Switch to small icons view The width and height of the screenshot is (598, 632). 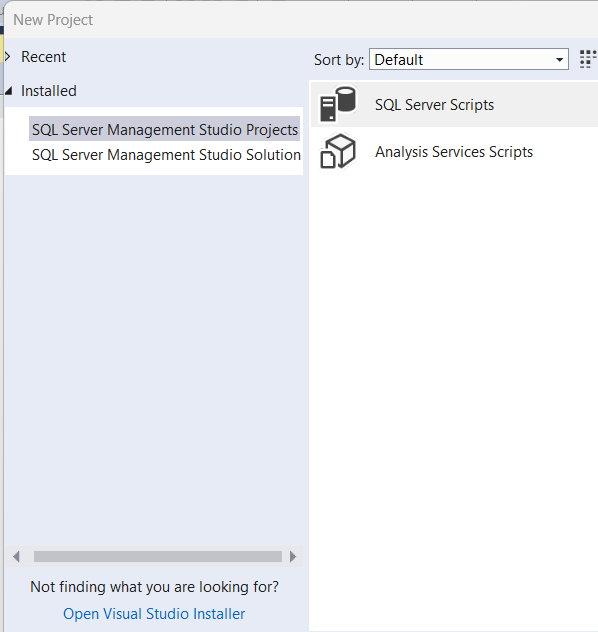click(x=588, y=59)
